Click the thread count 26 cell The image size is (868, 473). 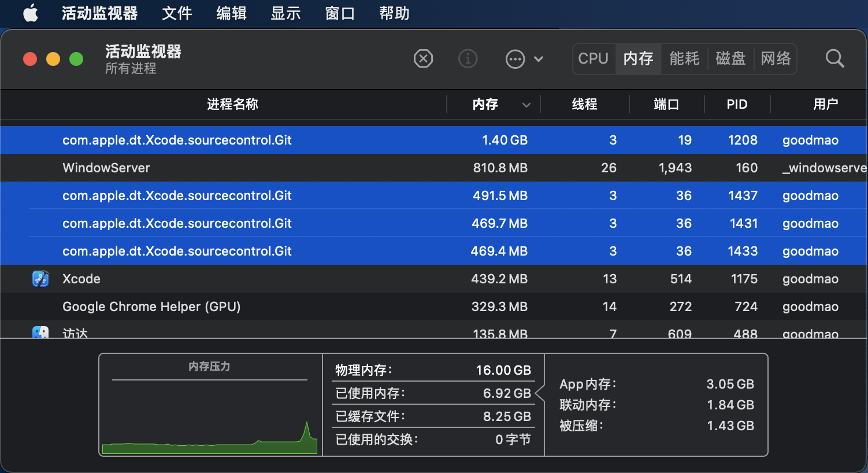click(x=609, y=168)
